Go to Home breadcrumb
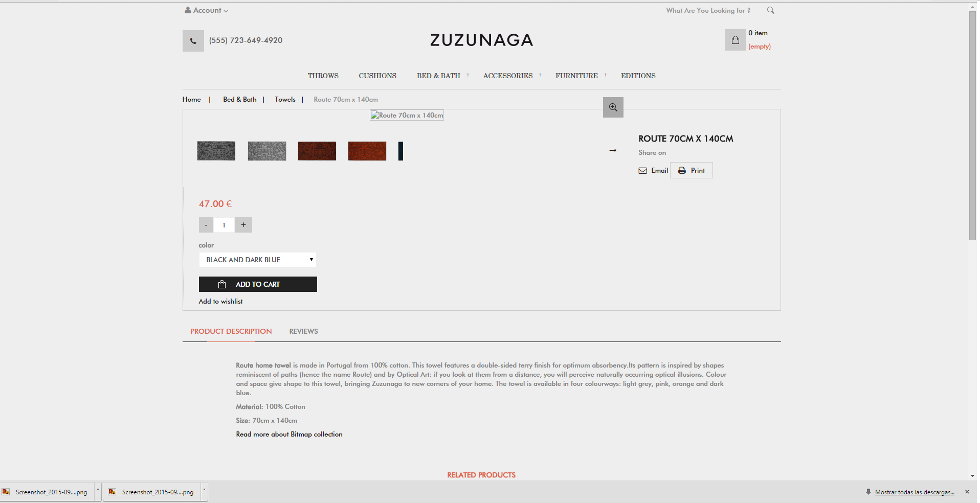980x503 pixels. coord(192,100)
